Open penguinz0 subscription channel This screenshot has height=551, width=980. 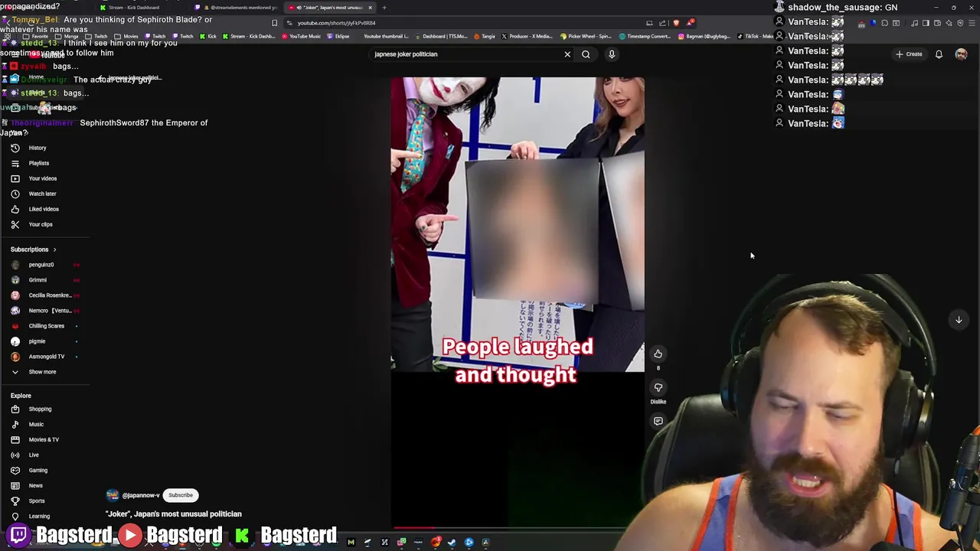tap(41, 265)
